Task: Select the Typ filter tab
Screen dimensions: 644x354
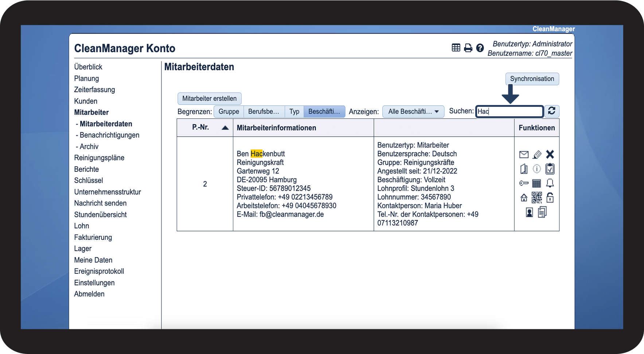Action: click(x=294, y=112)
